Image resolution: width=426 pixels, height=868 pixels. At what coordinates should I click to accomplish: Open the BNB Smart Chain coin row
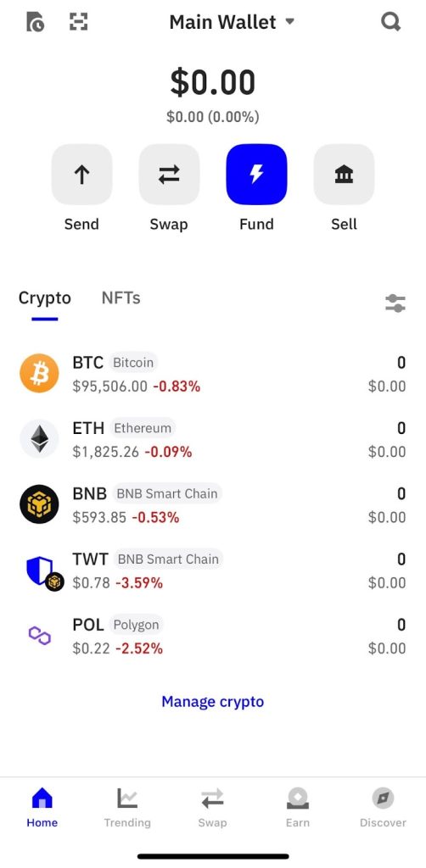[213, 504]
